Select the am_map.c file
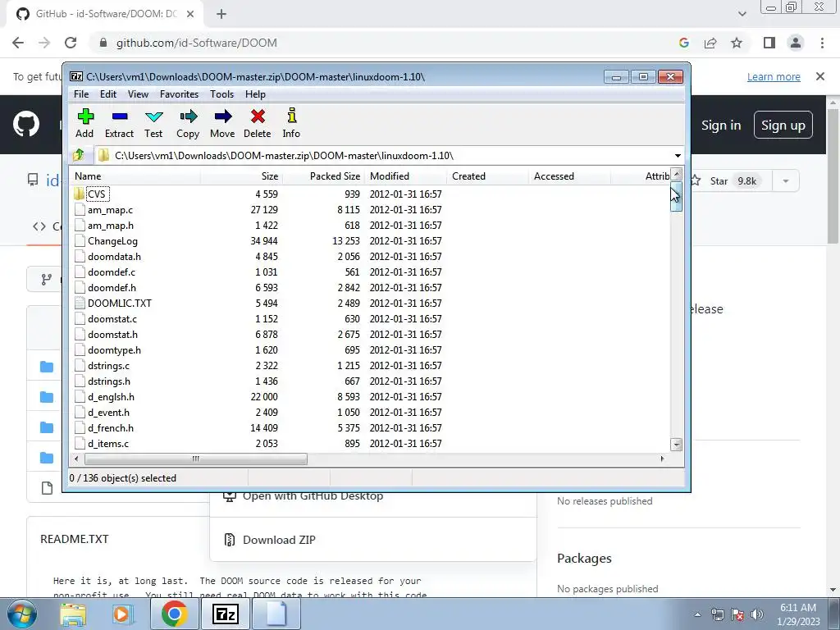Screen dimensions: 840x630 tap(110, 209)
